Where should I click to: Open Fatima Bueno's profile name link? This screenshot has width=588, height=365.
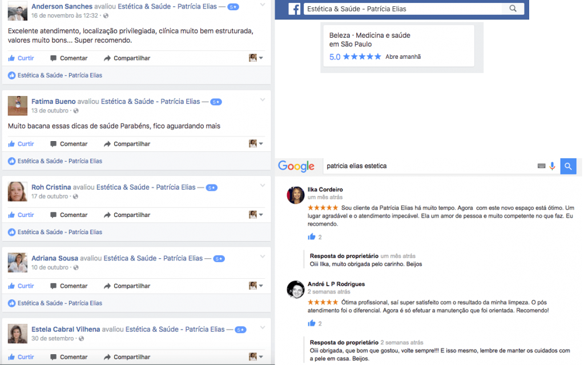pos(54,102)
